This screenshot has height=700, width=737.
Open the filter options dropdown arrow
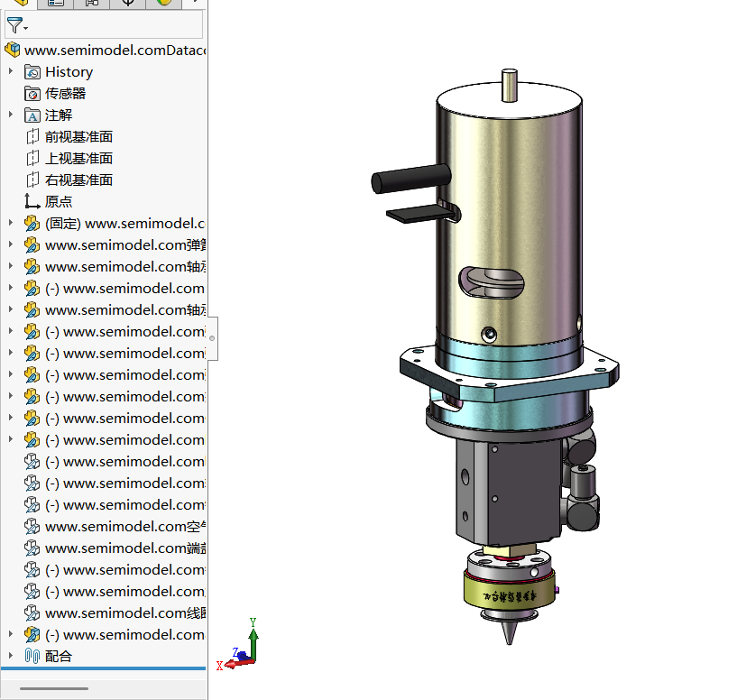point(25,29)
